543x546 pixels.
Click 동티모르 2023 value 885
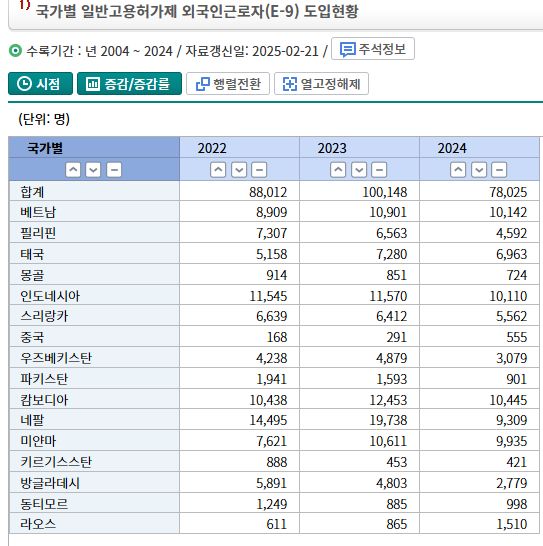(397, 504)
